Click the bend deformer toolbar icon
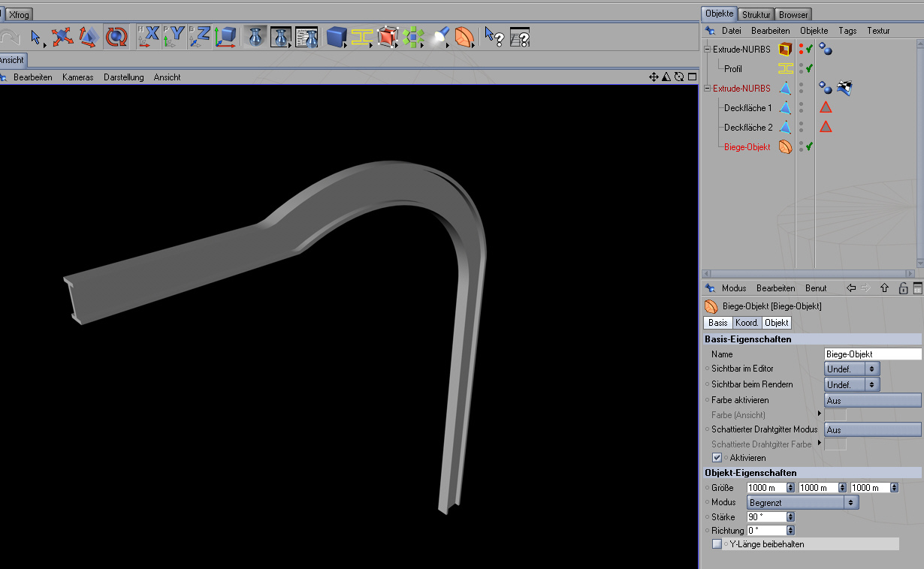 [x=465, y=36]
